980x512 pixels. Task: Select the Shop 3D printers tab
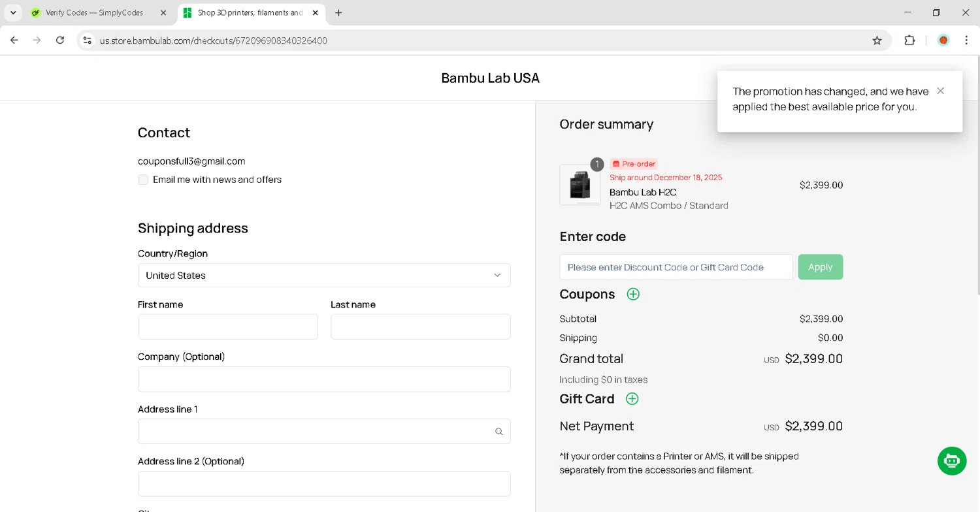click(x=252, y=13)
